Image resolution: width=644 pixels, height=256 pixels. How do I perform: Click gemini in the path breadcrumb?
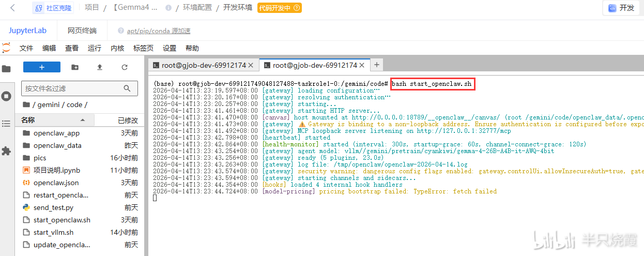(50, 104)
